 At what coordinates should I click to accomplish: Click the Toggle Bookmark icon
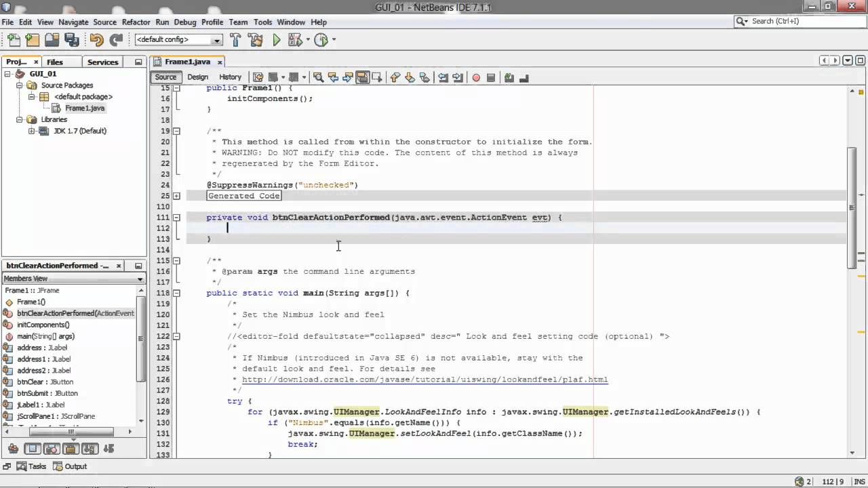point(425,77)
